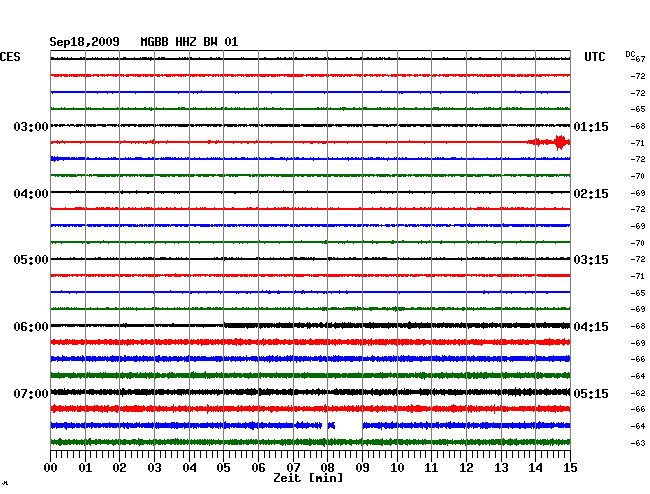Select the station title MGBB HHZ BW 01
This screenshot has width=650, height=494.
[189, 42]
